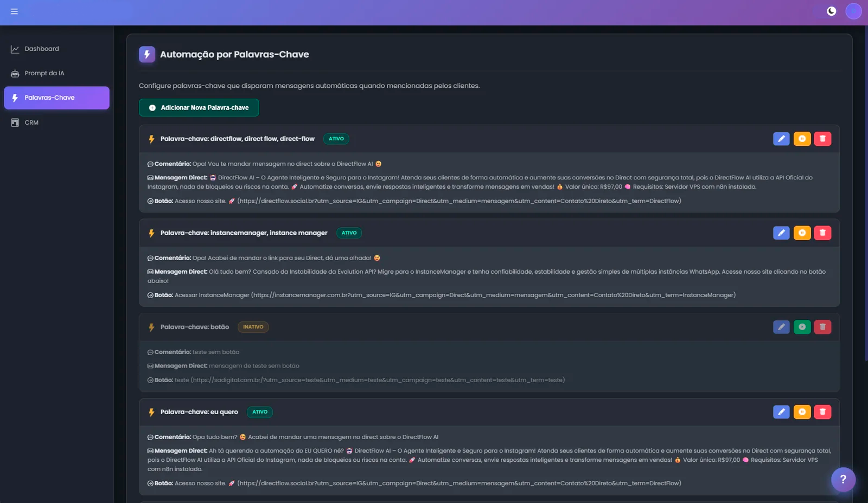Viewport: 868px width, 503px height.
Task: Collapse the sidebar with the hamburger icon
Action: (15, 12)
